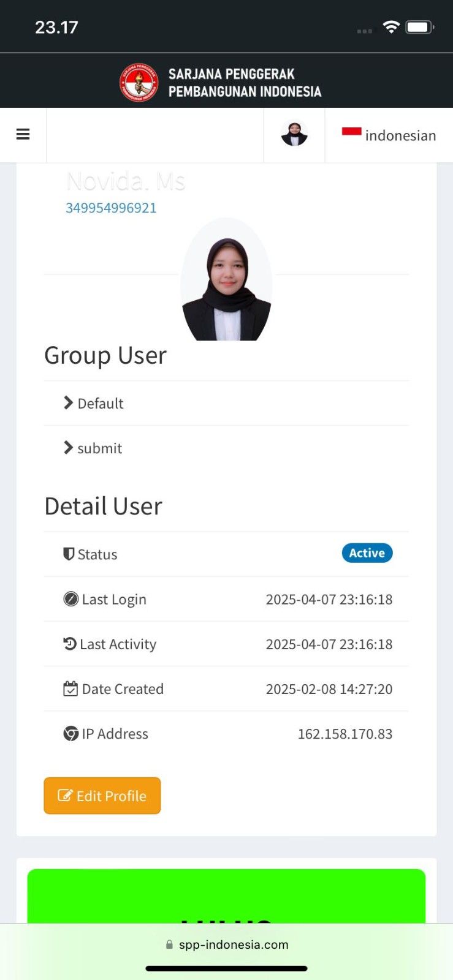Expand the submit group chevron
The image size is (453, 980).
coord(68,448)
